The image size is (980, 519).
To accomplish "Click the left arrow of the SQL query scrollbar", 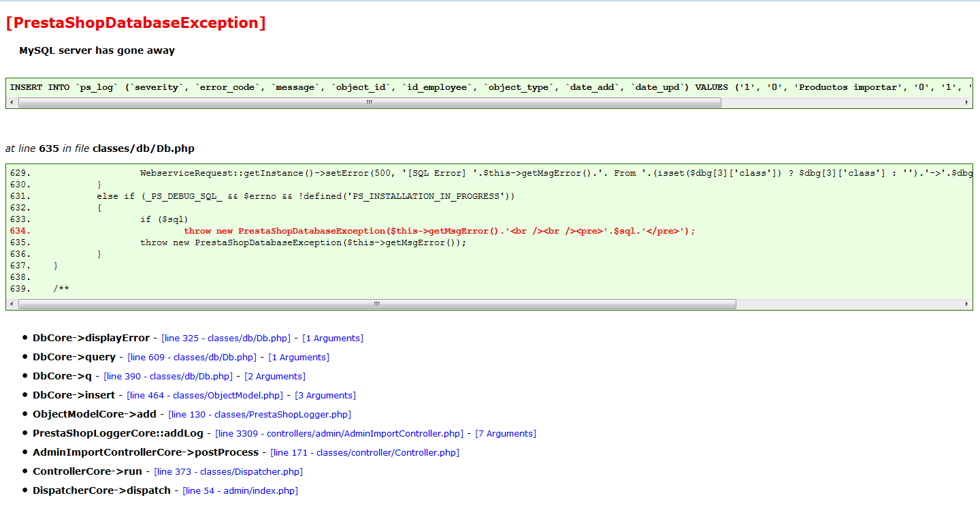I will [x=12, y=103].
